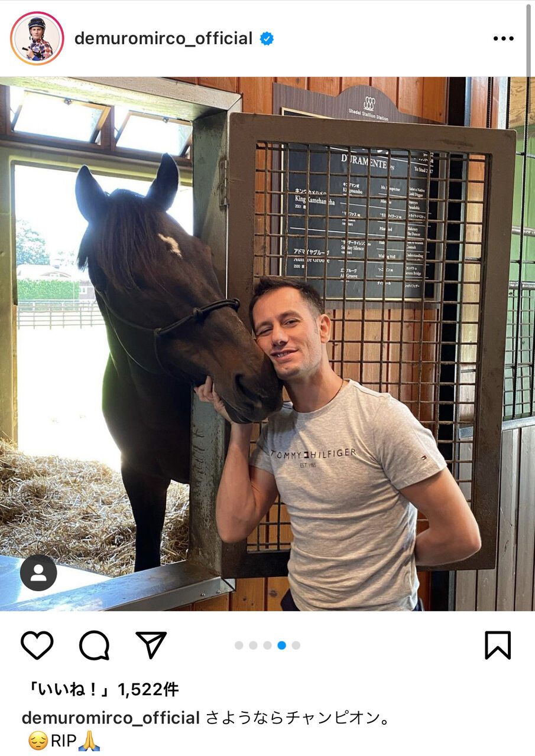The width and height of the screenshot is (535, 756).
Task: Jump to the fifth carousel dot
Action: pos(296,645)
